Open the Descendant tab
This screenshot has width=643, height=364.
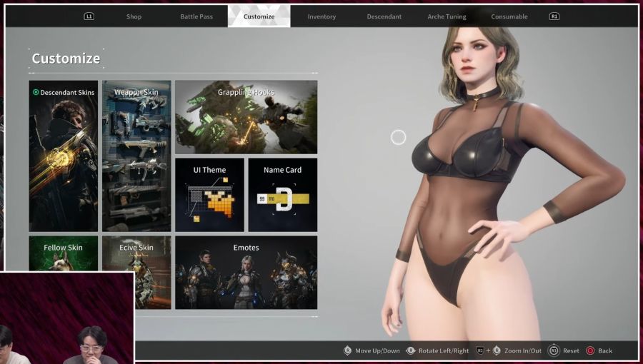click(x=384, y=17)
